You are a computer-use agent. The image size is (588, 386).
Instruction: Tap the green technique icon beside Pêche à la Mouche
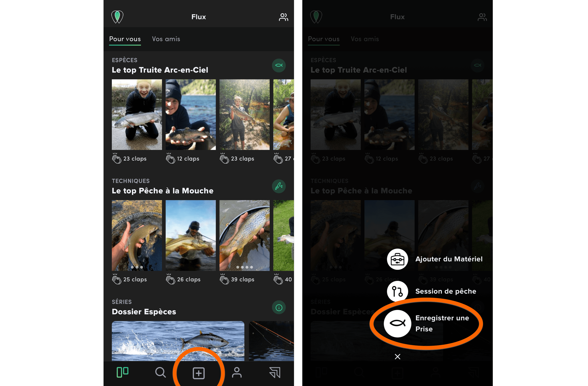tap(279, 186)
